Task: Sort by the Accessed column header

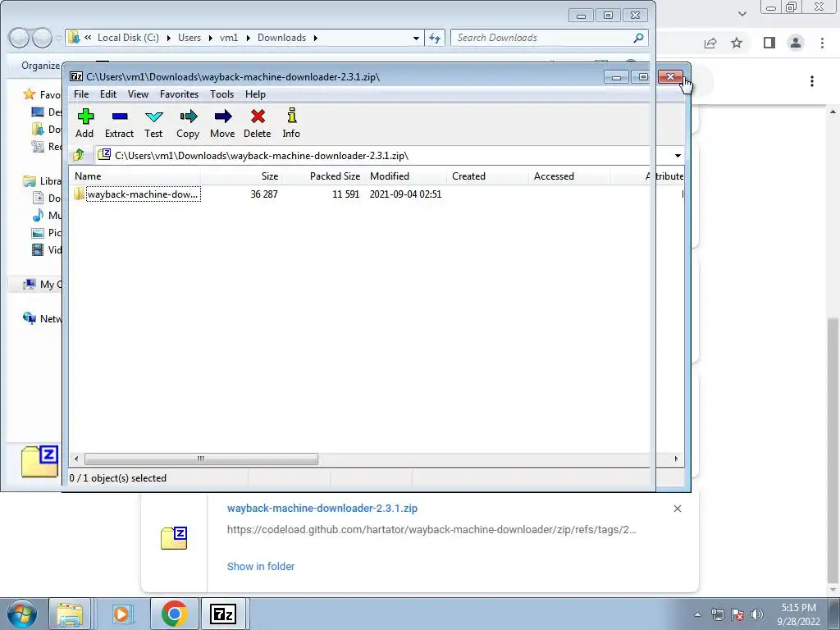Action: tap(569, 176)
